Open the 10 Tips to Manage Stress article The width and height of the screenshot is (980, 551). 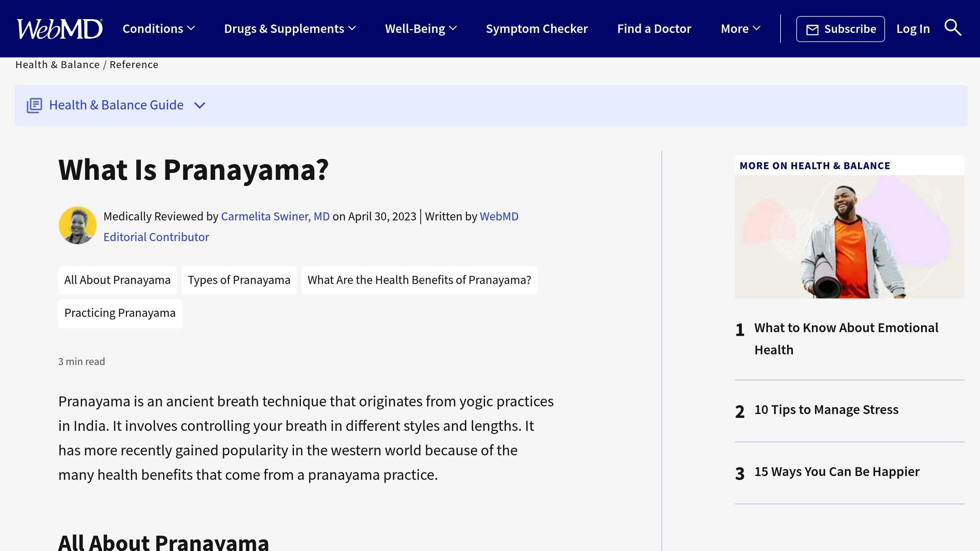click(826, 409)
